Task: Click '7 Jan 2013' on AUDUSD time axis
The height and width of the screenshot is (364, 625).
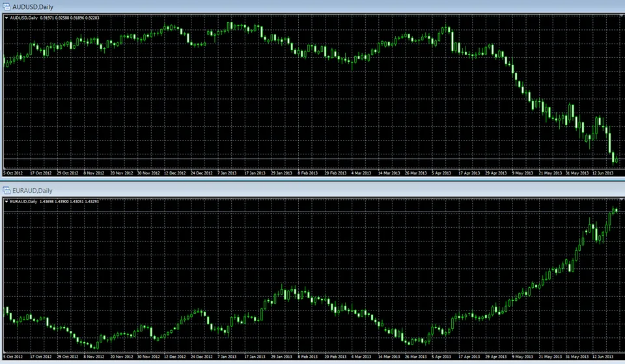Action: (x=227, y=173)
